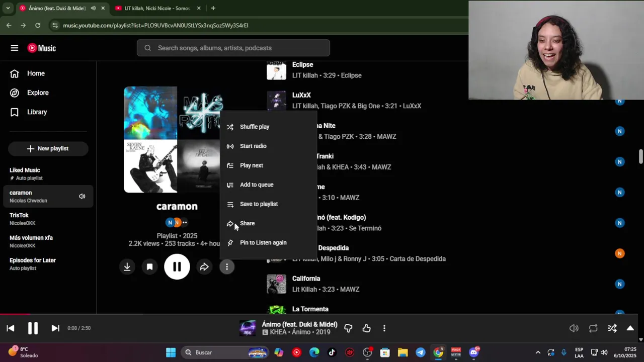
Task: Open Episodes for Later playlist
Action: 48,264
